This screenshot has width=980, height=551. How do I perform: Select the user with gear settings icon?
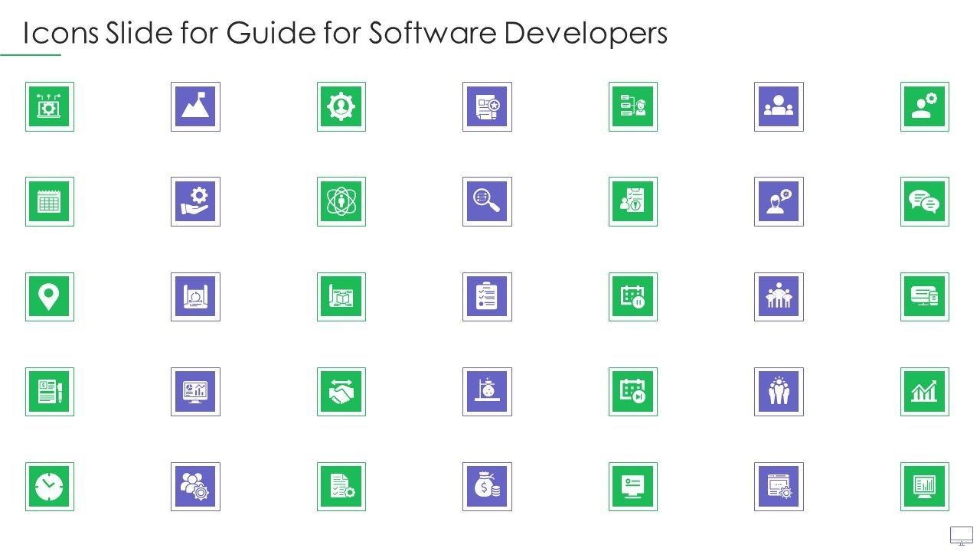click(925, 106)
